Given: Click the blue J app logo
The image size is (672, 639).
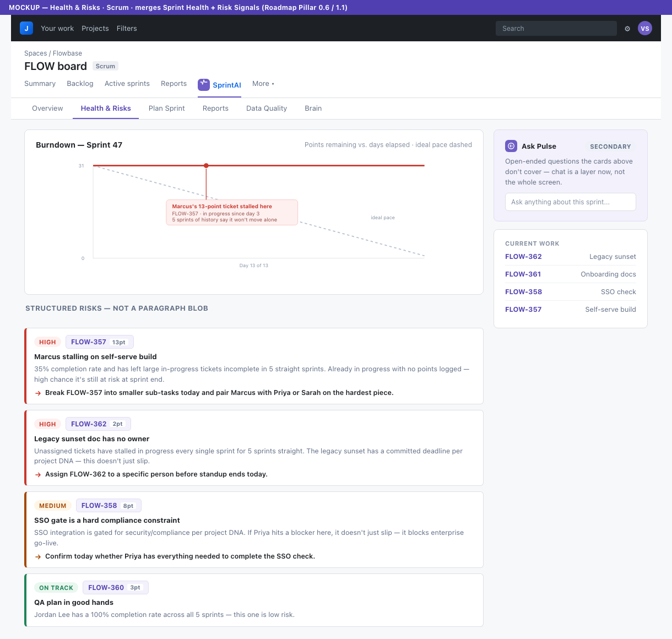Looking at the screenshot, I should [26, 28].
